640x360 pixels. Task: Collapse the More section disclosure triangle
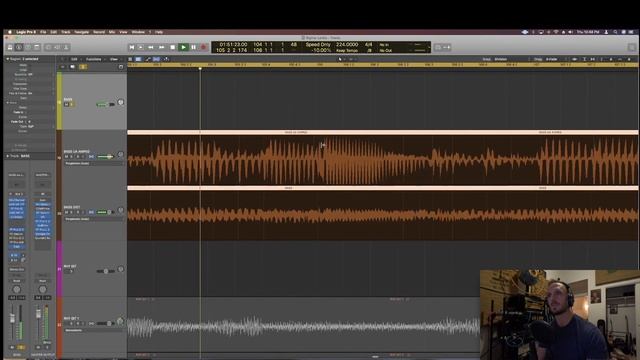[7, 103]
